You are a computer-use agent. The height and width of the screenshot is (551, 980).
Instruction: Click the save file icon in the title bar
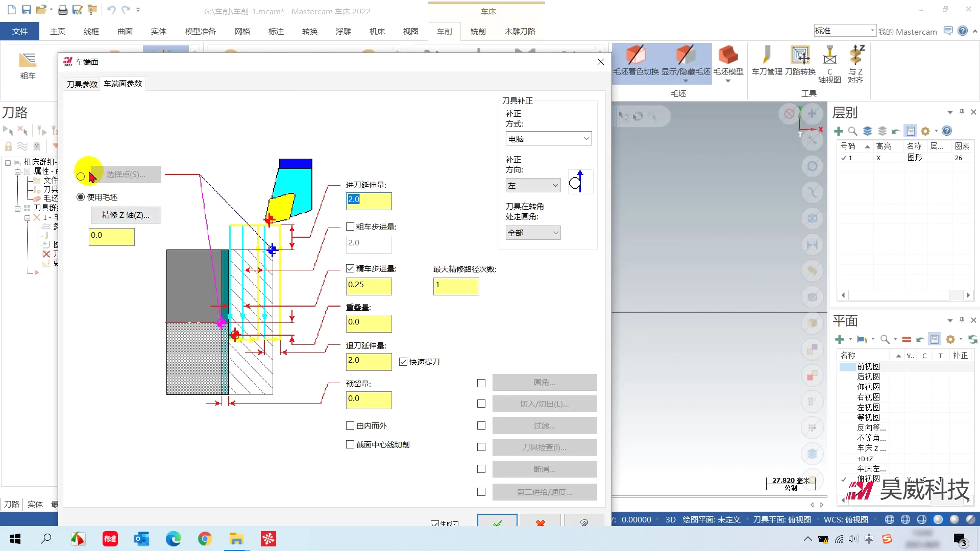pos(27,10)
